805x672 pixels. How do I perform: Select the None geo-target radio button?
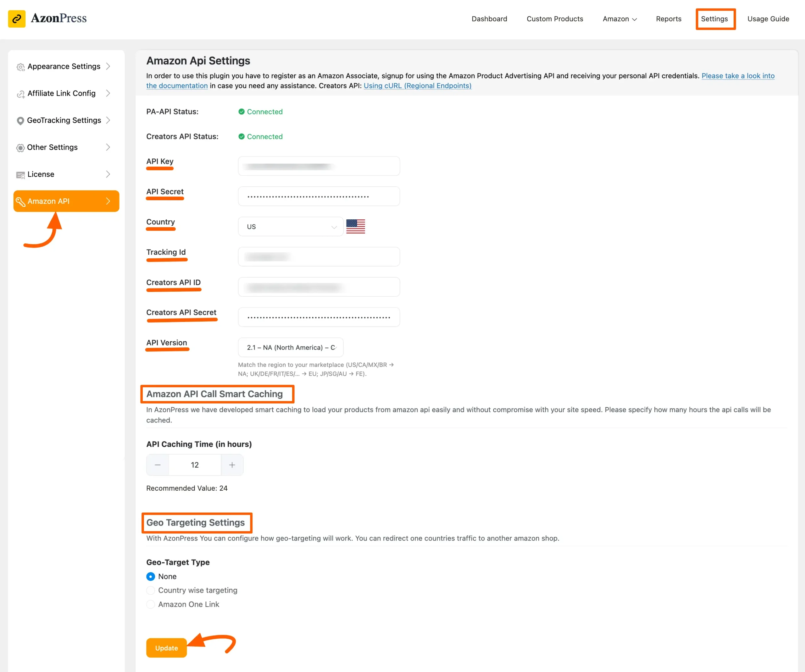click(151, 576)
